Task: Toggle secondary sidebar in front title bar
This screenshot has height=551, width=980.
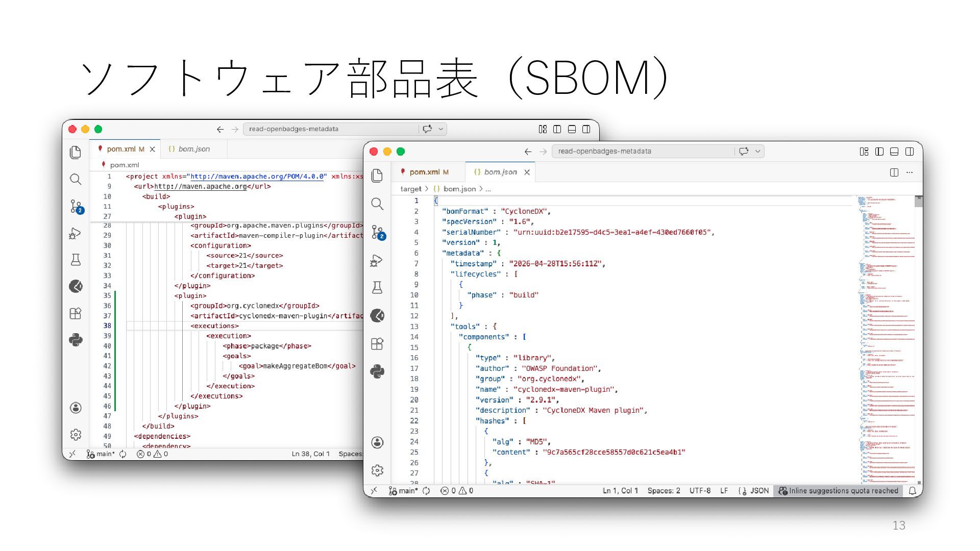Action: click(x=910, y=152)
